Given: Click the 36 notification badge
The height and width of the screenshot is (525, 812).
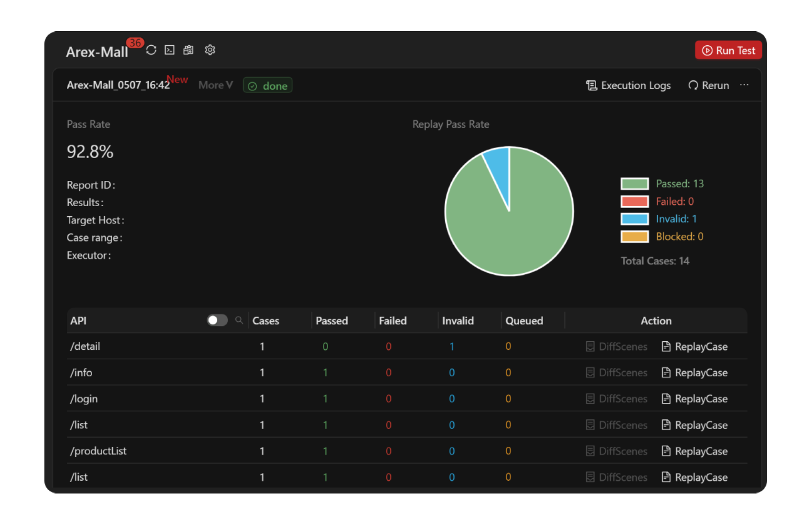Looking at the screenshot, I should coord(135,43).
